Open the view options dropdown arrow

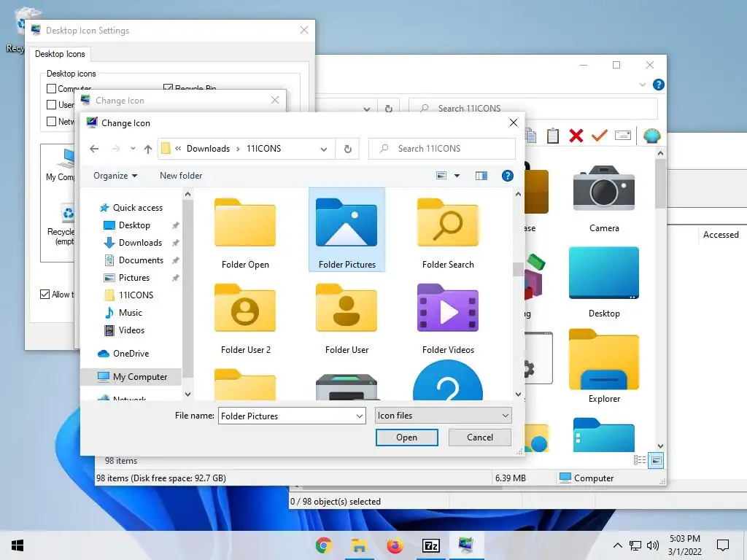coord(457,176)
